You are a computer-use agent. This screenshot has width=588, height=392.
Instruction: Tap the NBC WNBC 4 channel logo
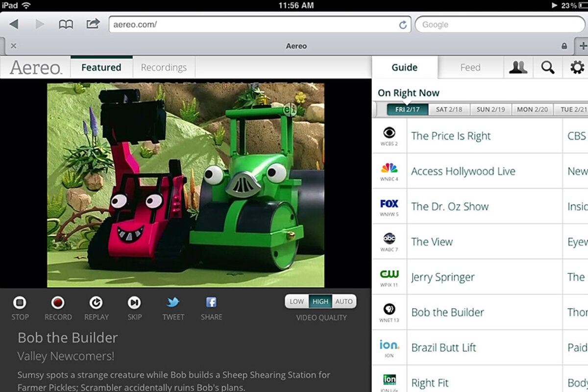390,171
